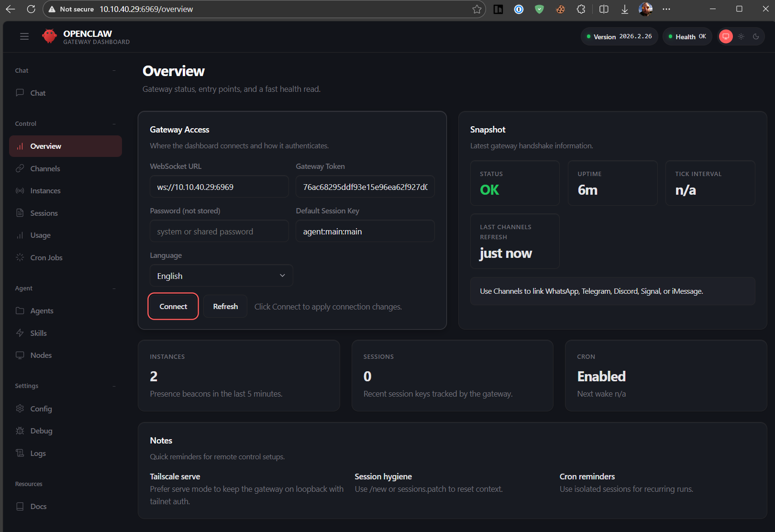Image resolution: width=775 pixels, height=532 pixels.
Task: Open the Chat icon in sidebar
Action: coord(20,93)
